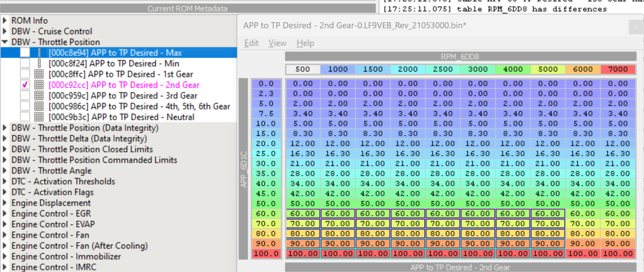Open the Help menu in table window
The image size is (644, 272).
305,43
